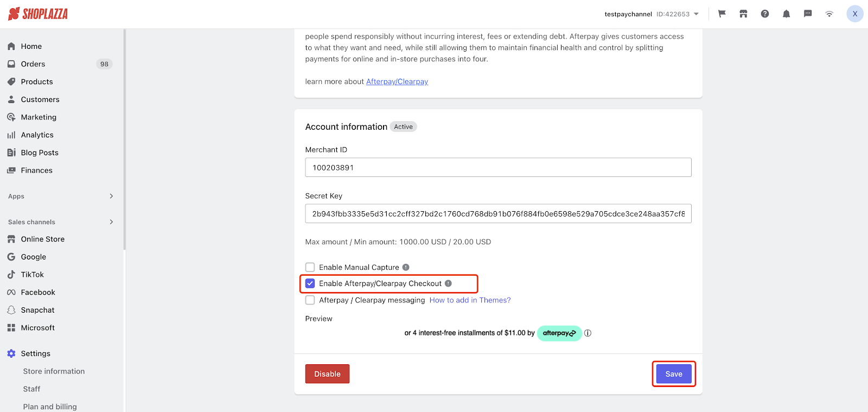
Task: Open the Afterpay/Clearpay link
Action: pos(397,81)
